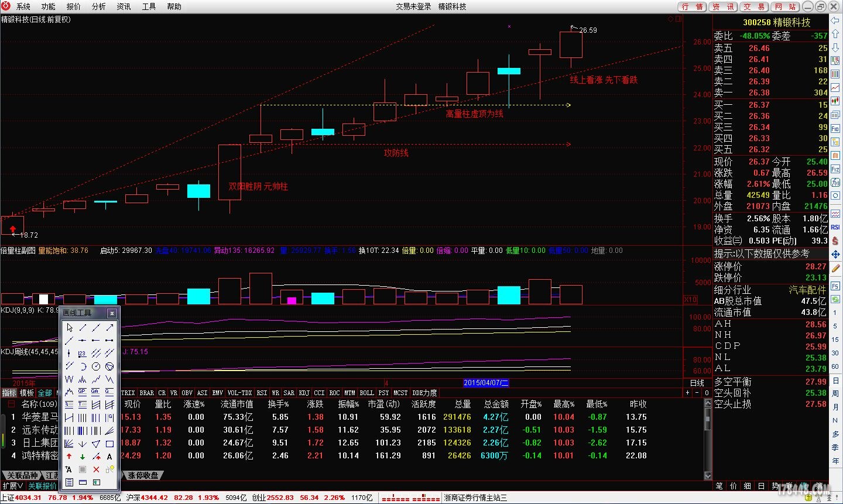The image size is (843, 504).
Task: Open the 功能 menu
Action: pos(49,6)
